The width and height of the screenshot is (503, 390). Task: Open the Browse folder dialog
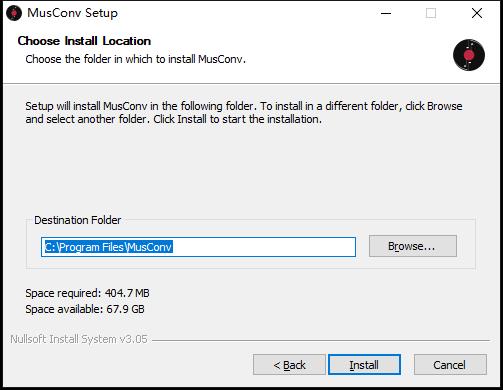click(413, 246)
